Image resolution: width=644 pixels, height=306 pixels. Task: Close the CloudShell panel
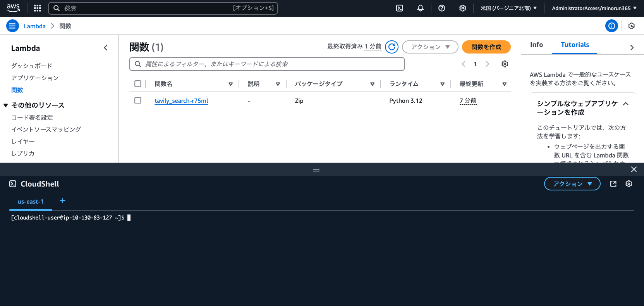[x=634, y=169]
